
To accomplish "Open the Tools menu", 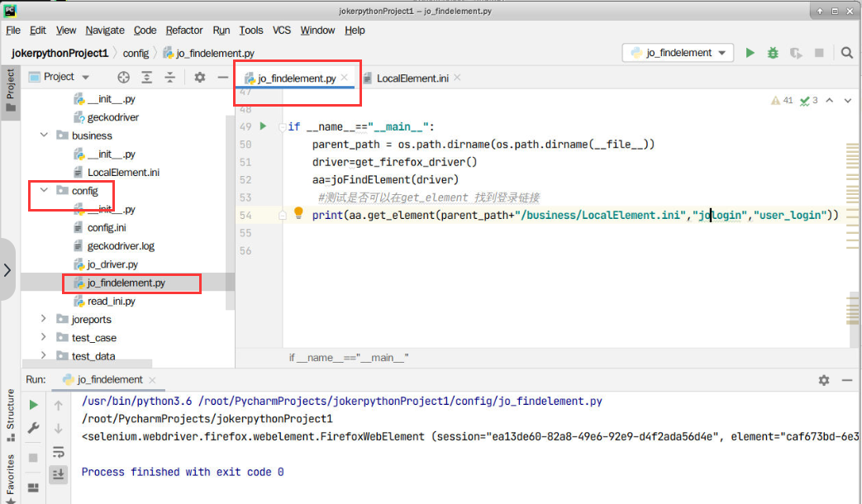I will pos(250,31).
